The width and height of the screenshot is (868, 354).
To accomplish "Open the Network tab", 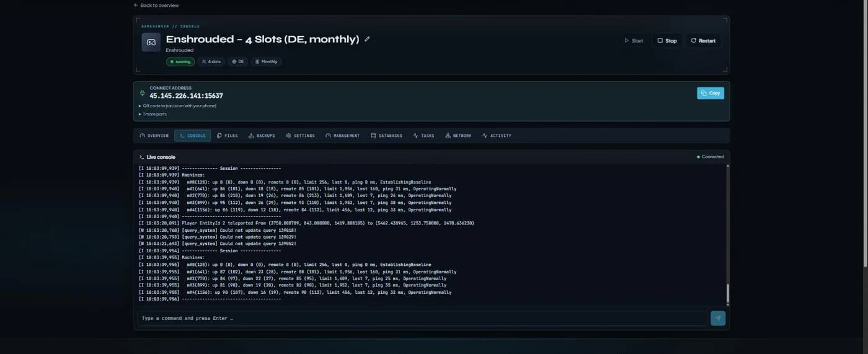I will [x=458, y=136].
